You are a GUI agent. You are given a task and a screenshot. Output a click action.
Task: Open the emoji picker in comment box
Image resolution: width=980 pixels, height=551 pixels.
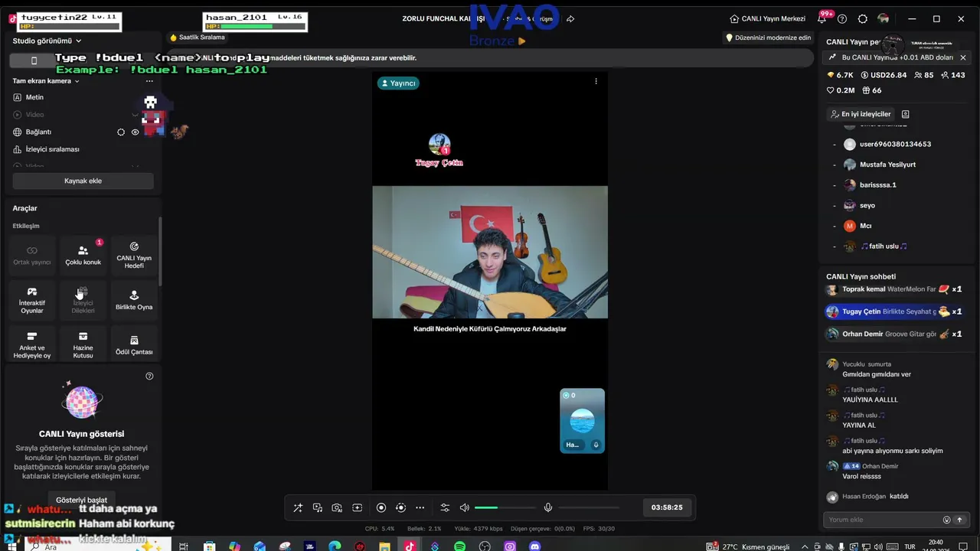[x=946, y=520]
